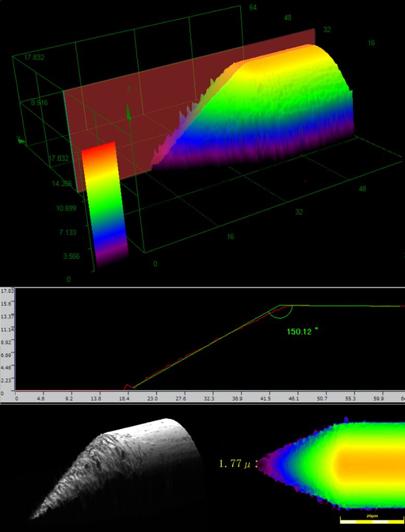
Task: Select the 64 axis label atop 3D box
Action: [x=253, y=7]
